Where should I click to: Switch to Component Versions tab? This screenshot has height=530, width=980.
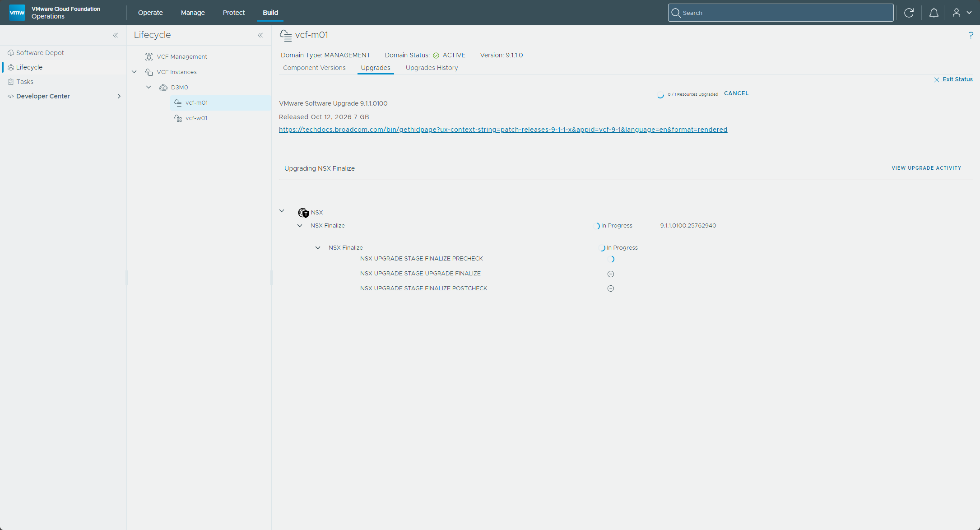314,68
